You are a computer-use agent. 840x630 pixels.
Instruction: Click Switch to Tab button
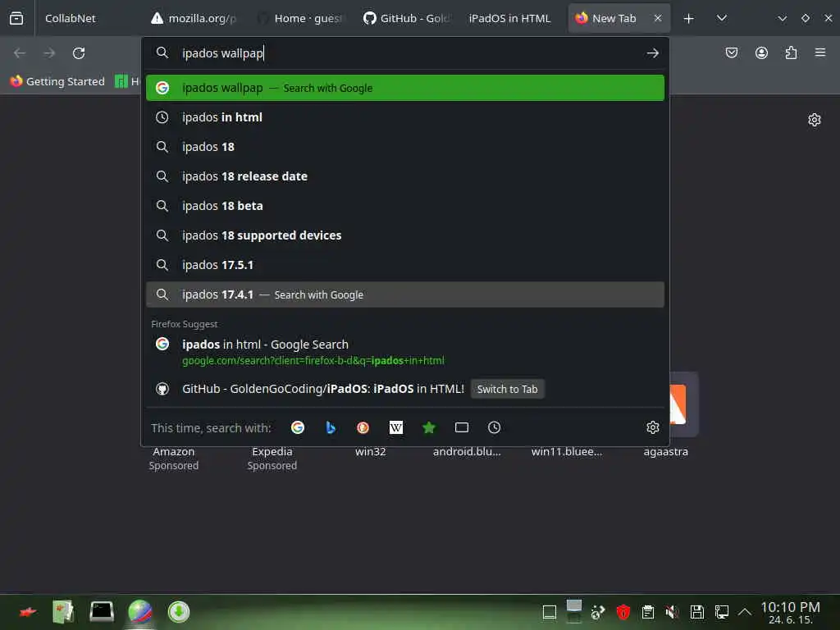[x=507, y=389]
